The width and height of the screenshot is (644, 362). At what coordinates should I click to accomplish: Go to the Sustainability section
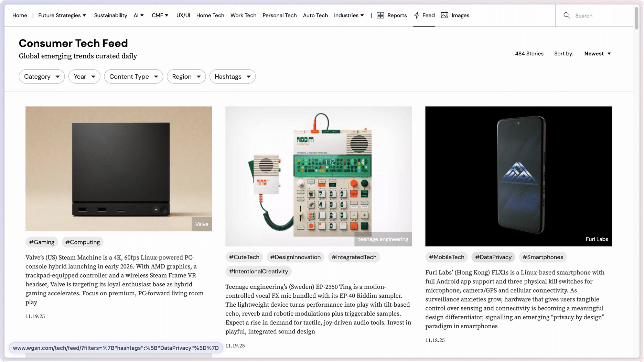pyautogui.click(x=110, y=15)
